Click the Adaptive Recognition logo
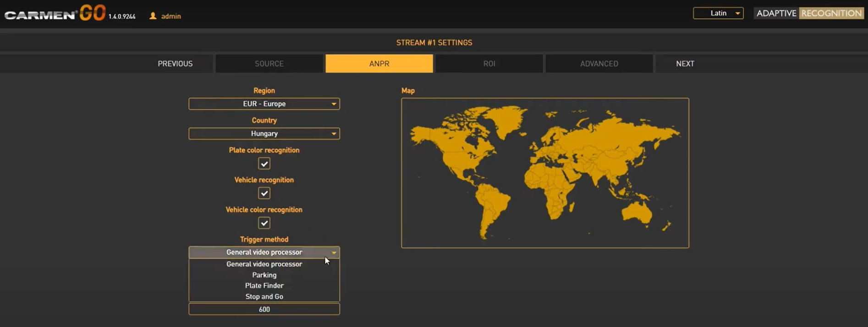Viewport: 868px width, 327px height. click(809, 13)
